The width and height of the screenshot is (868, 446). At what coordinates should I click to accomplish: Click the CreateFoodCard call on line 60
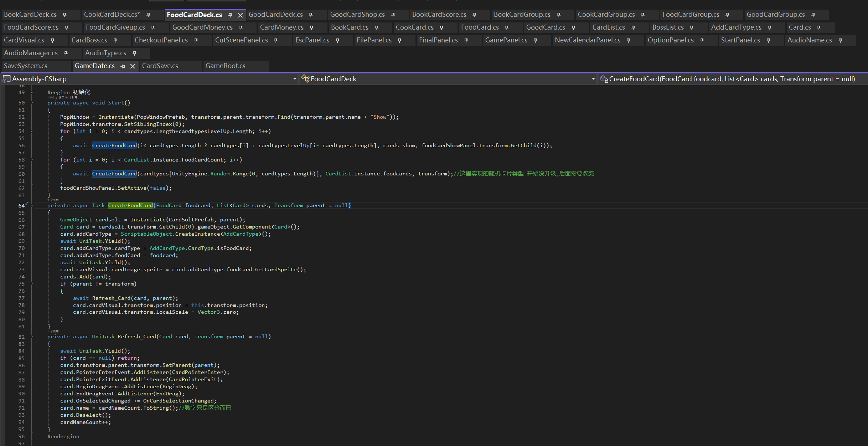click(x=114, y=174)
